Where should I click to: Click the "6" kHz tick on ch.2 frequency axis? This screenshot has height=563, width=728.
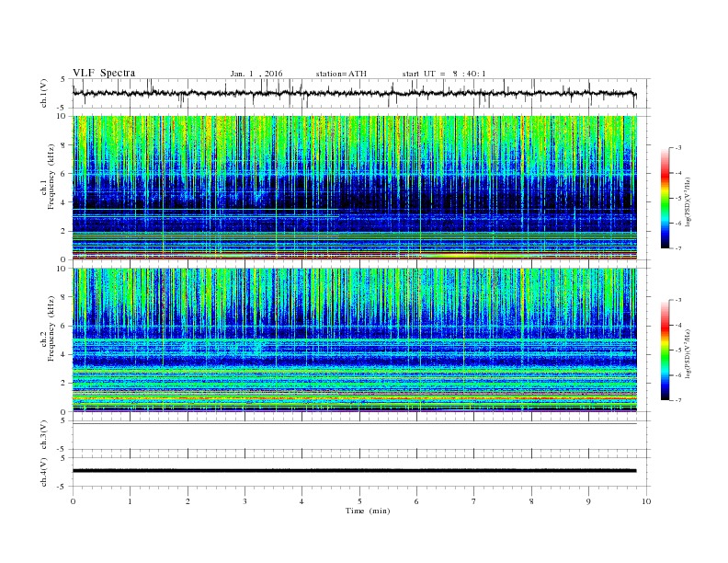coord(63,326)
